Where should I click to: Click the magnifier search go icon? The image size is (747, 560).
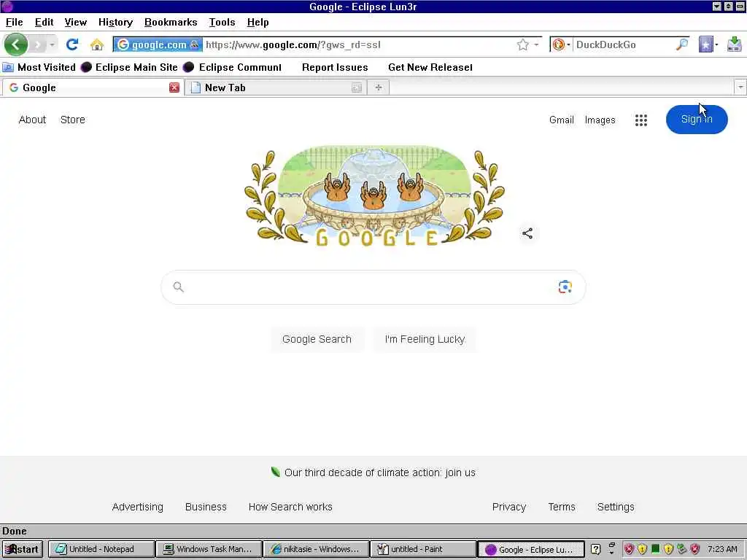point(682,44)
